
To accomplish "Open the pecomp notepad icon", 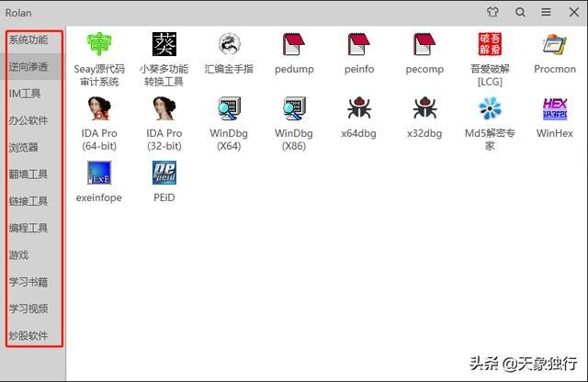I will pyautogui.click(x=424, y=44).
